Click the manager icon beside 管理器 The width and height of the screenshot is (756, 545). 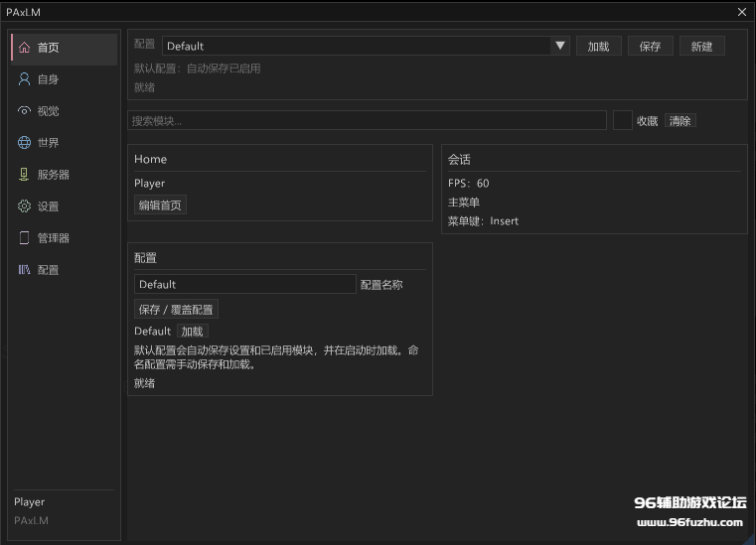pos(24,238)
